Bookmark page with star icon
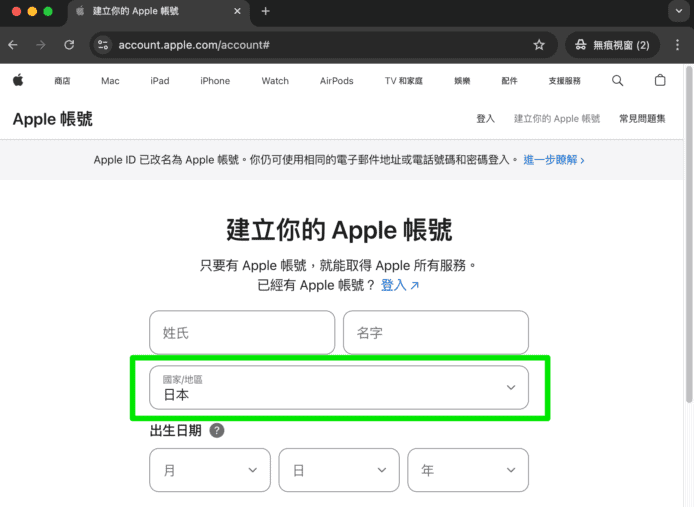694x507 pixels. pyautogui.click(x=539, y=45)
